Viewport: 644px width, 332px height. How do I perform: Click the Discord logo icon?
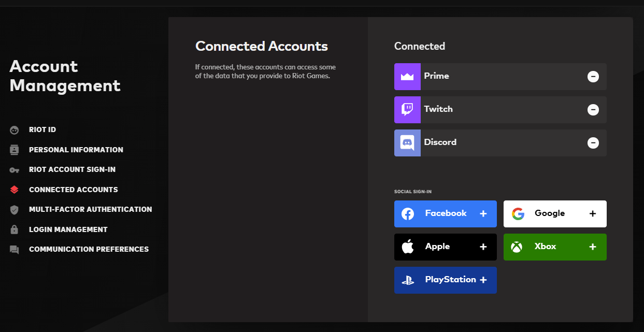(407, 143)
